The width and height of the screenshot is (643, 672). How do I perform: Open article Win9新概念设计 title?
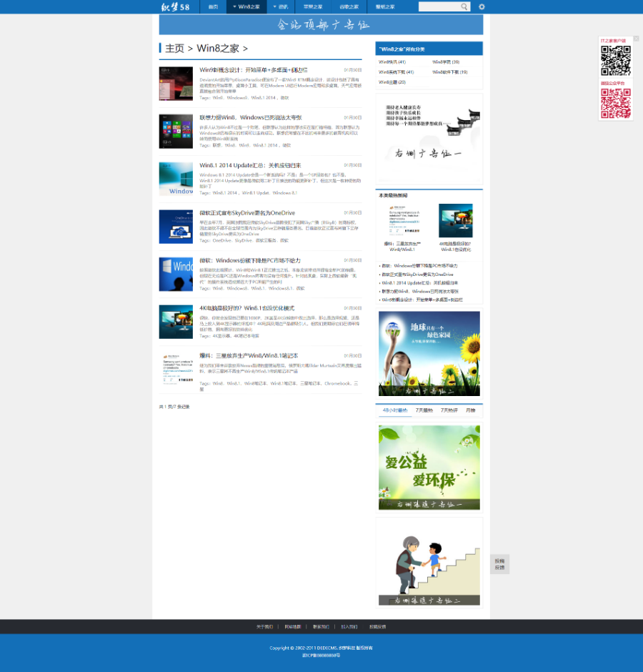(253, 70)
